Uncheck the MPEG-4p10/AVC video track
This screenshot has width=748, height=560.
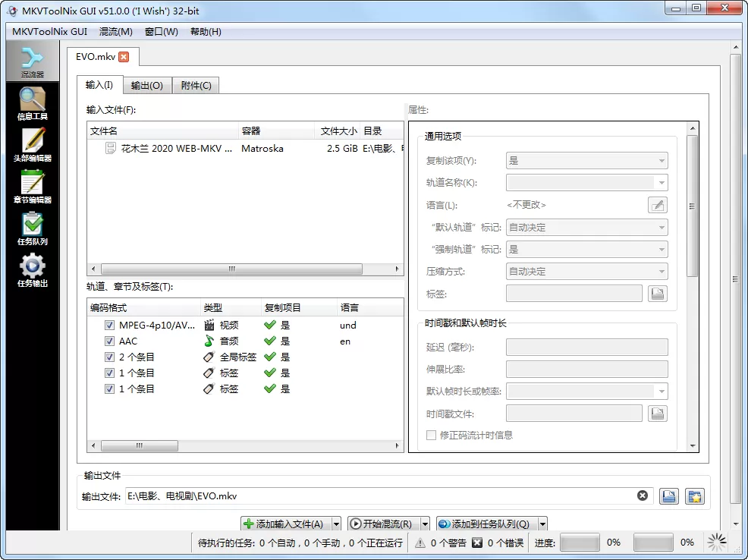[110, 325]
